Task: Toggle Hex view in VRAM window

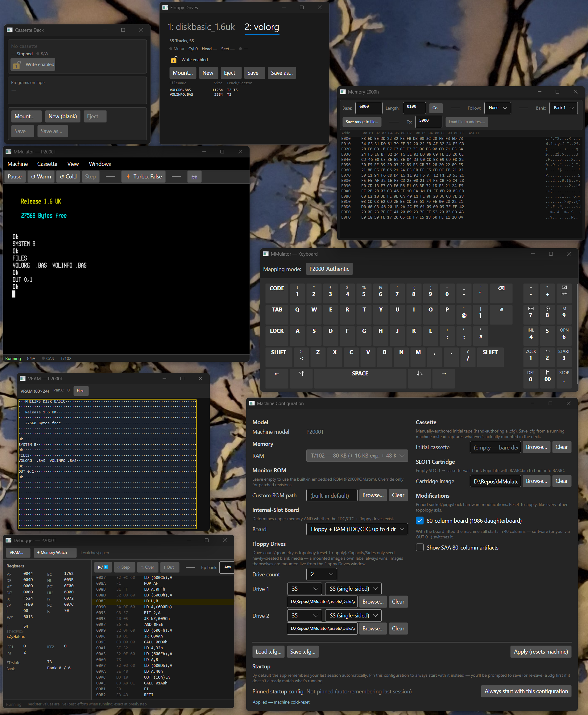Action: point(80,391)
